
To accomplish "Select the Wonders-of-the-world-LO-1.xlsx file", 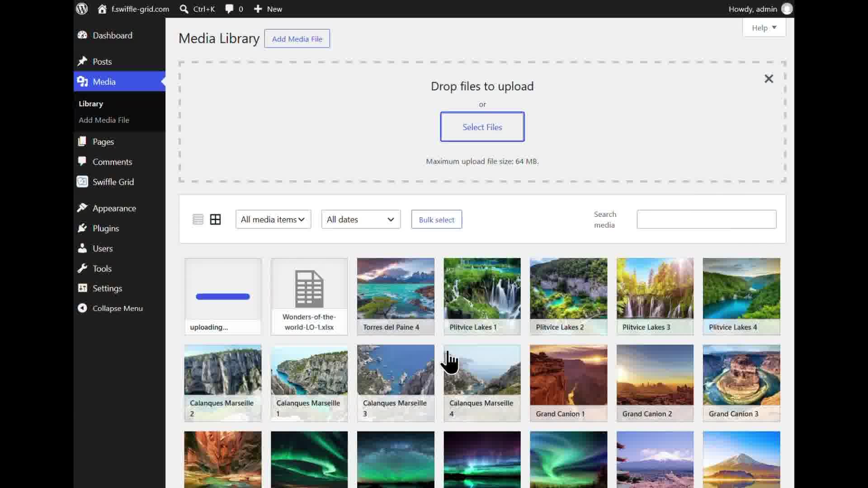I will click(309, 297).
